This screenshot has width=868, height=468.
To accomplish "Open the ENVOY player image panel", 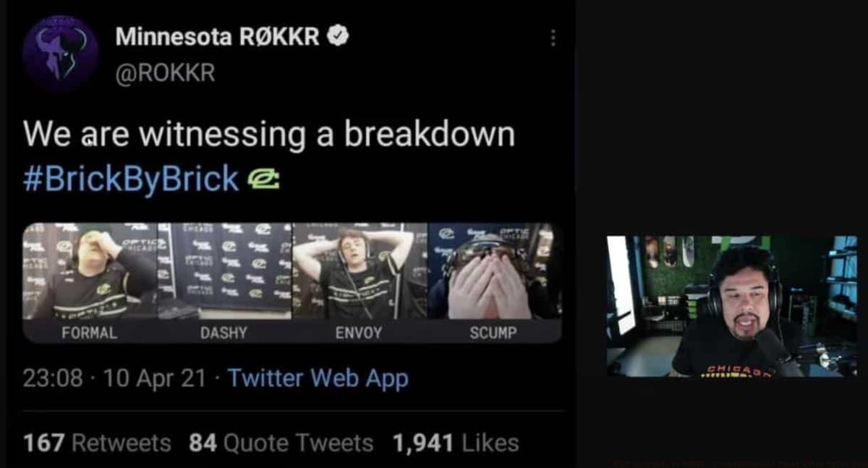I will [x=359, y=271].
